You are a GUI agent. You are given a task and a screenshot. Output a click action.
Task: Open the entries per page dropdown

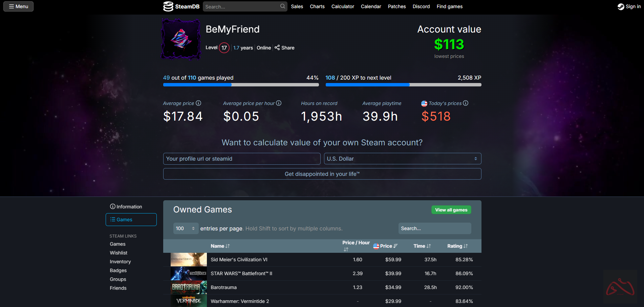point(186,228)
